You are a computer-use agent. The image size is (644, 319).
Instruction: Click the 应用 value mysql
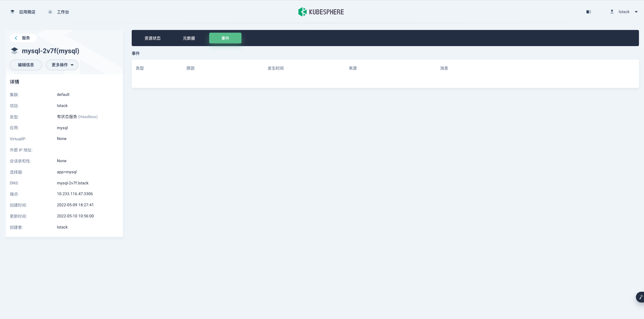point(62,128)
